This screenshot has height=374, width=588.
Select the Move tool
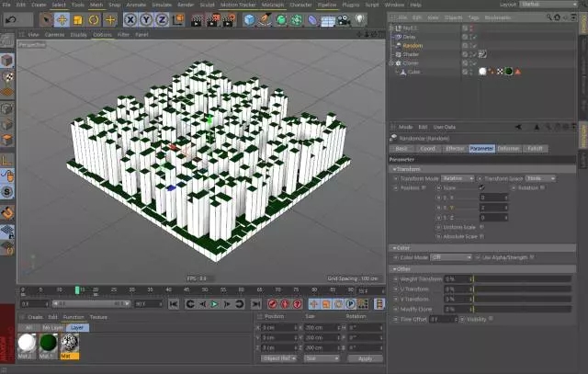click(x=62, y=19)
